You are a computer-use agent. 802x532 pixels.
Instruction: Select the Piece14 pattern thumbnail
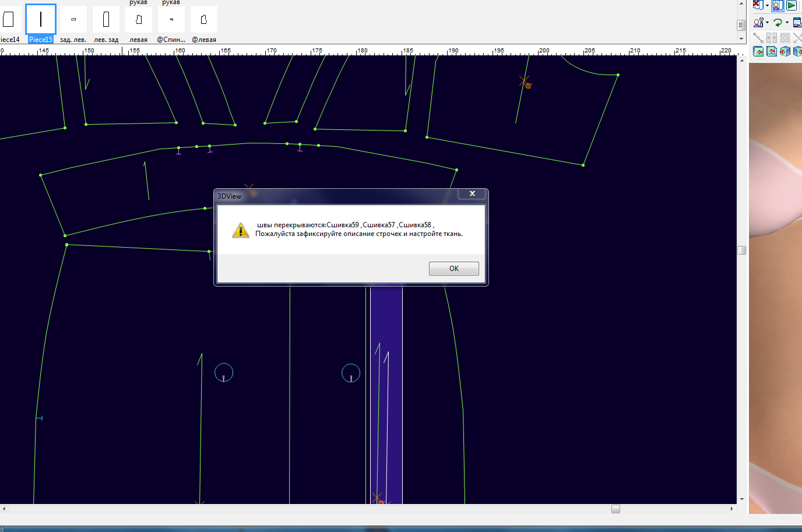tap(9, 20)
